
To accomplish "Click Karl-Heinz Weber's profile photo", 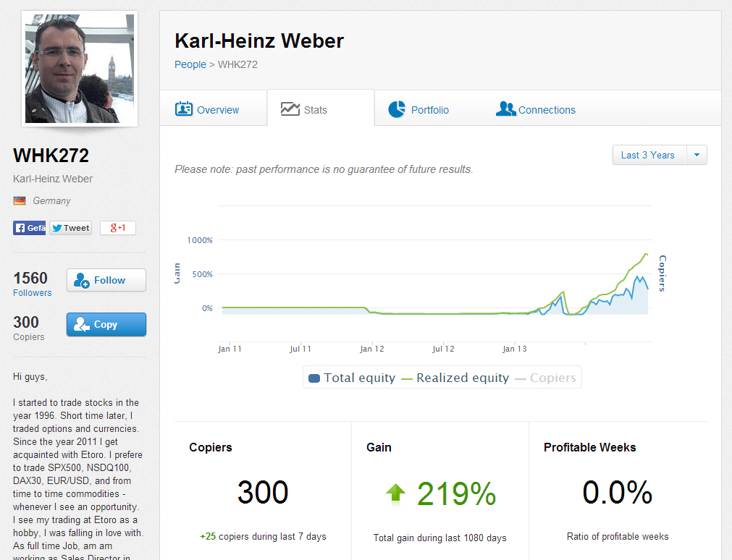I will tap(80, 68).
